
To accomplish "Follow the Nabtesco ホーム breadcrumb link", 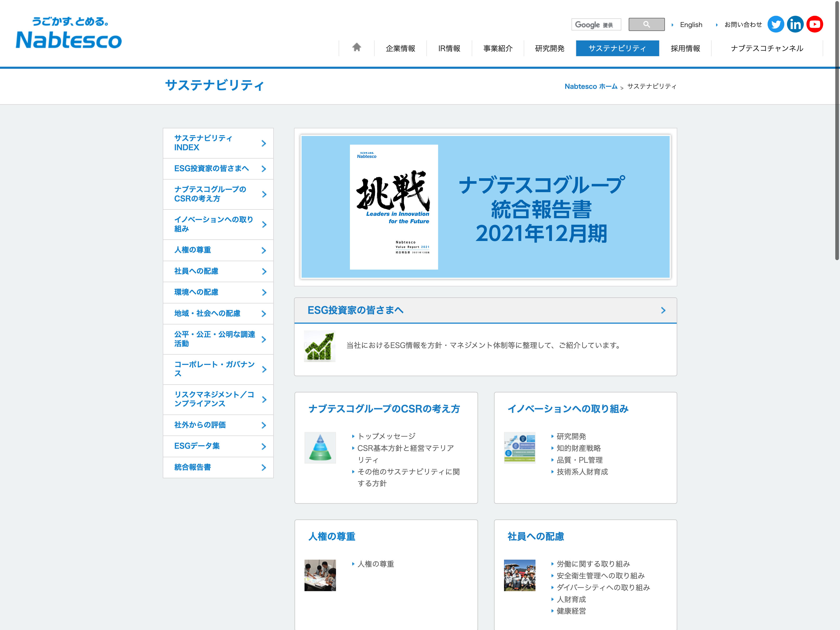I will click(x=591, y=86).
